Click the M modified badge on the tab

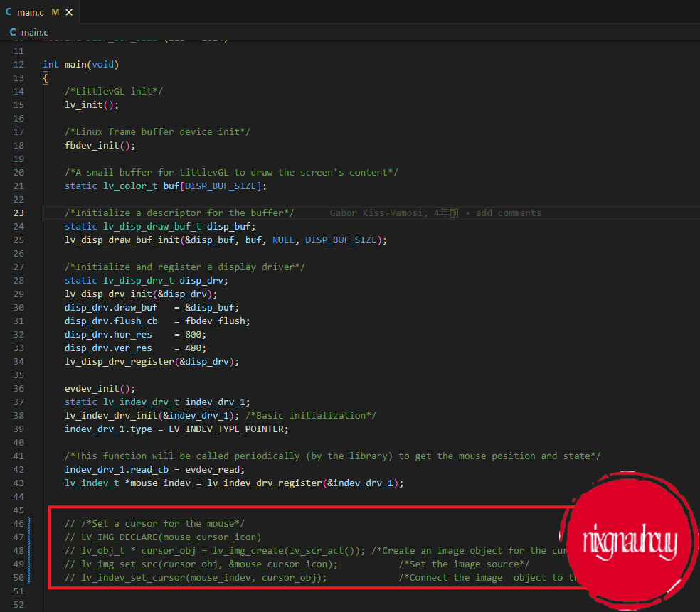pos(55,12)
